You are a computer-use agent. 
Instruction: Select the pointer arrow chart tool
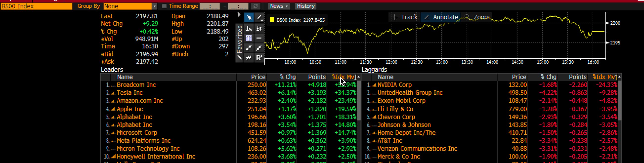point(249,18)
